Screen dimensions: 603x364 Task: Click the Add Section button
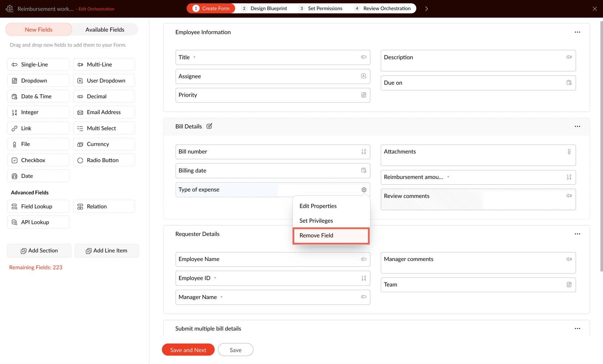pyautogui.click(x=39, y=251)
